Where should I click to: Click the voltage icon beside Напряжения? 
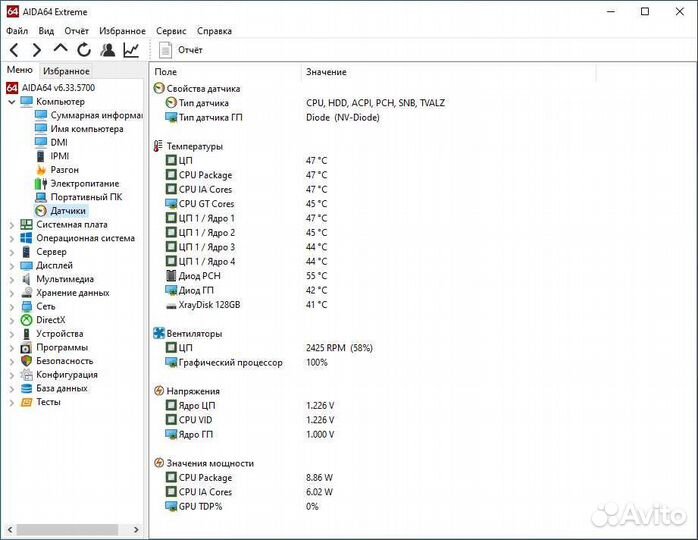click(159, 391)
